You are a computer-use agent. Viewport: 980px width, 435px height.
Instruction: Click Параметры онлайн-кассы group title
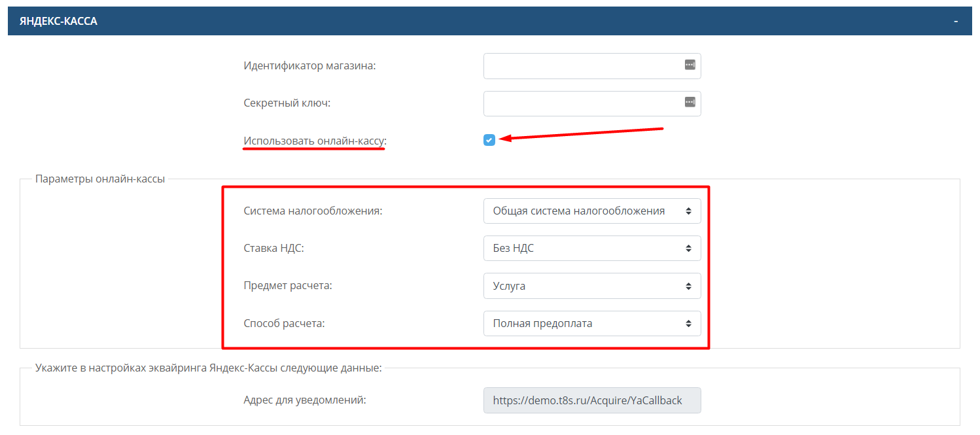[x=100, y=179]
